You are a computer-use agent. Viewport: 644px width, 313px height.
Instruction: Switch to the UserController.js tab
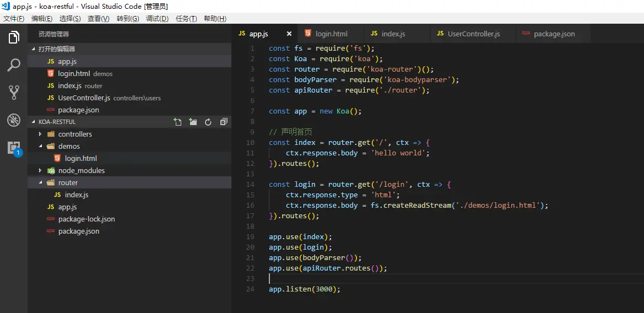pyautogui.click(x=473, y=34)
